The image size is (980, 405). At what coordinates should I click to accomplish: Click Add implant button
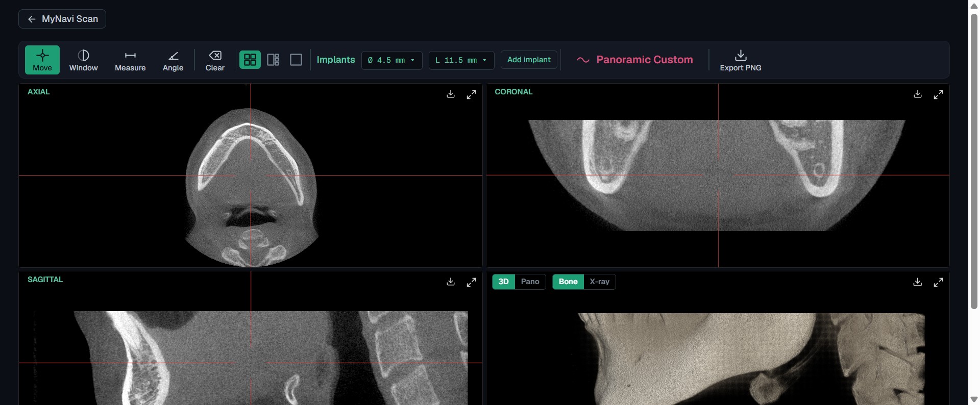tap(529, 60)
